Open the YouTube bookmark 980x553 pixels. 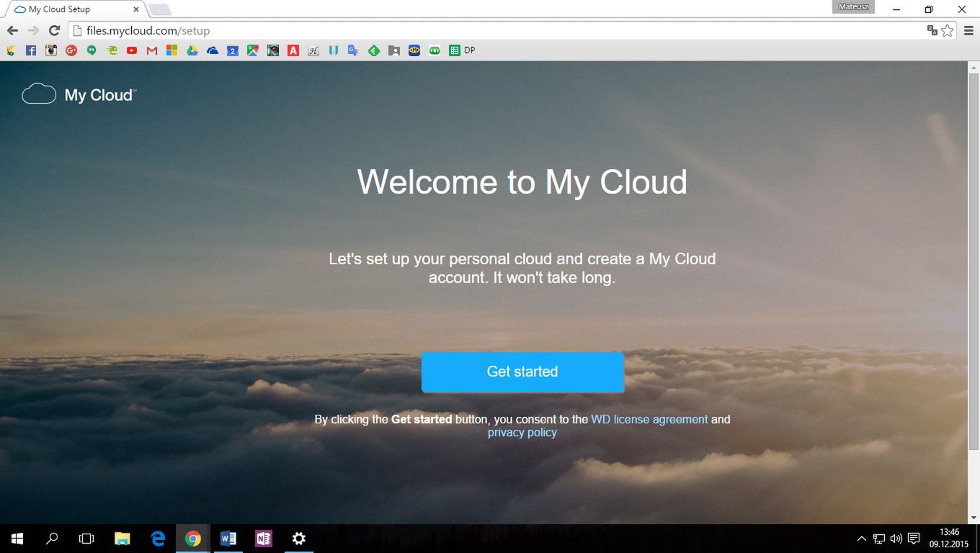[132, 50]
